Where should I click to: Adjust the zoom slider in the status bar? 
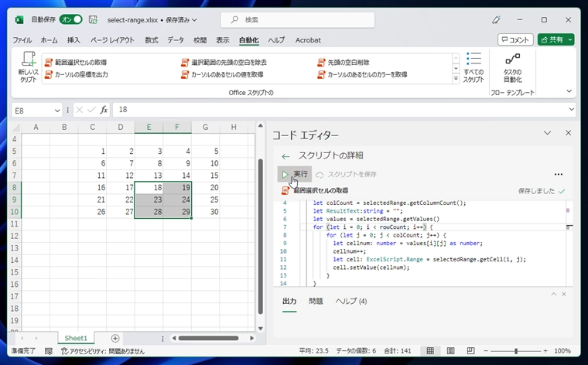pos(516,351)
